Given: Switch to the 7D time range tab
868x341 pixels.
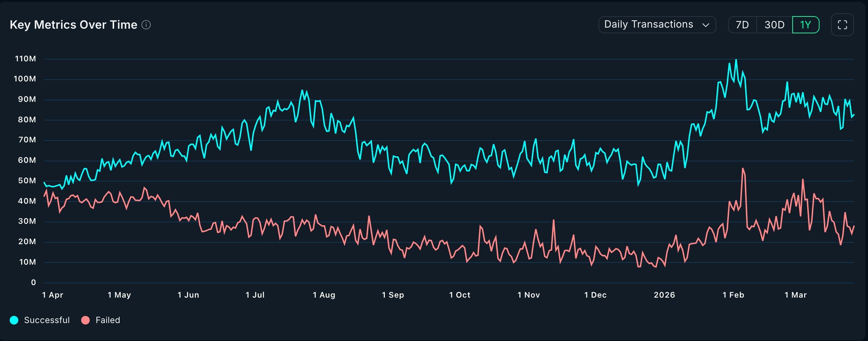Looking at the screenshot, I should tap(743, 24).
